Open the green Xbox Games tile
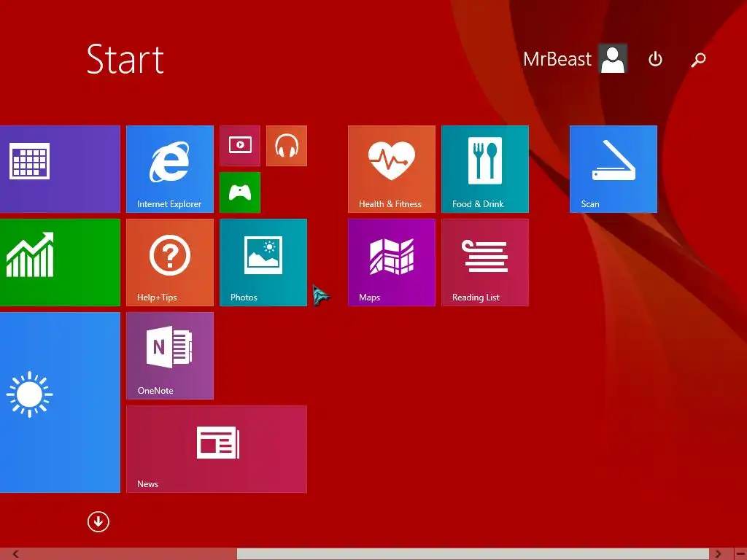 click(240, 192)
